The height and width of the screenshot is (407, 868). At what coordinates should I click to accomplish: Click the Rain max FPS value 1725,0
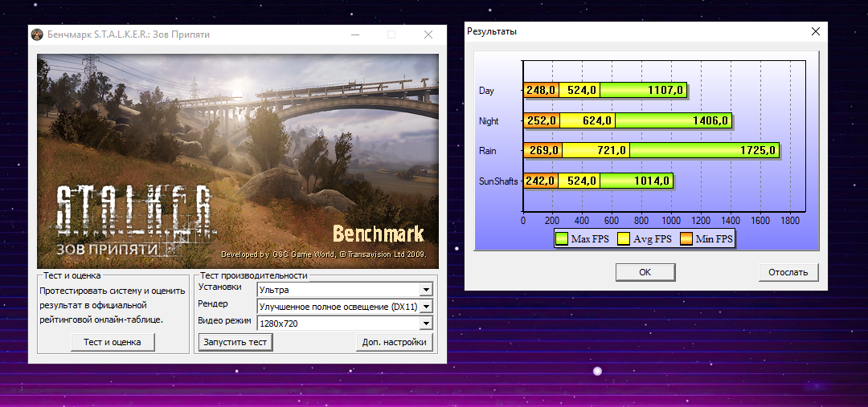pyautogui.click(x=758, y=150)
